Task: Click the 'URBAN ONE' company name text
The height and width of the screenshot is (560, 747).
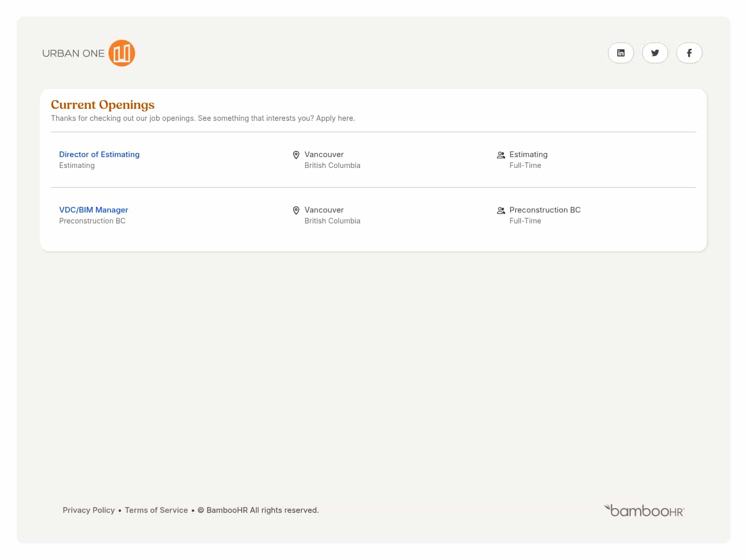Action: (x=73, y=53)
